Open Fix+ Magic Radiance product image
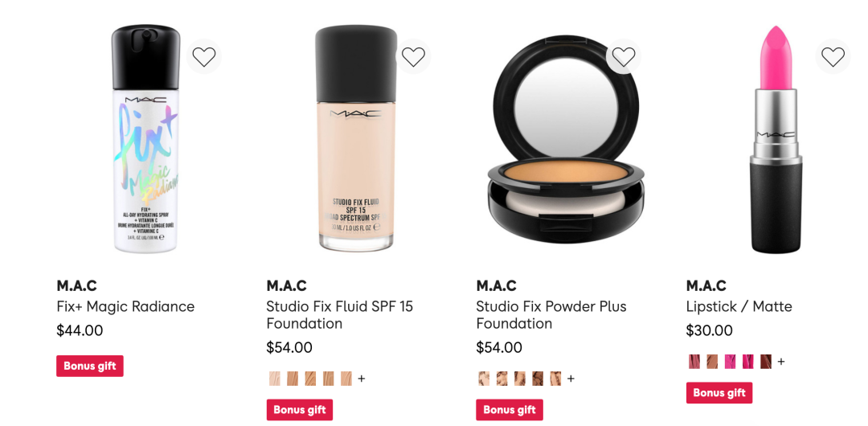The width and height of the screenshot is (868, 426). 145,138
